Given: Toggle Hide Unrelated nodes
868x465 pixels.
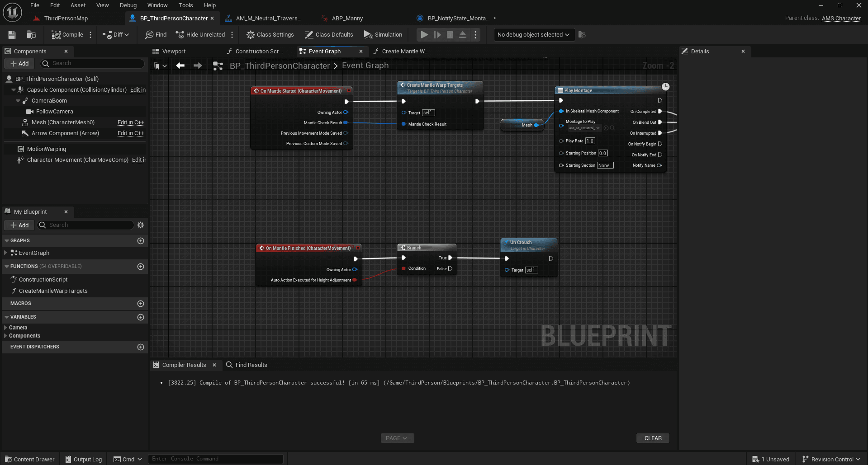Looking at the screenshot, I should tap(200, 35).
